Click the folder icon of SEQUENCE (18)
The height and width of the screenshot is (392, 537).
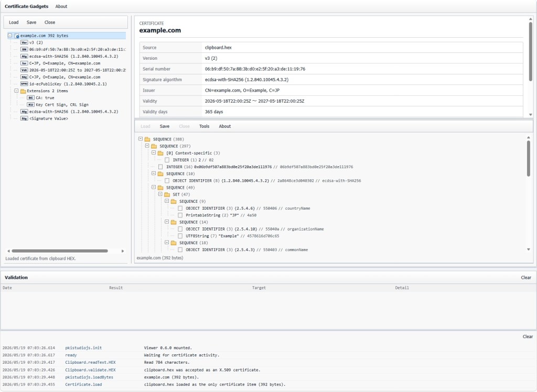click(x=174, y=243)
